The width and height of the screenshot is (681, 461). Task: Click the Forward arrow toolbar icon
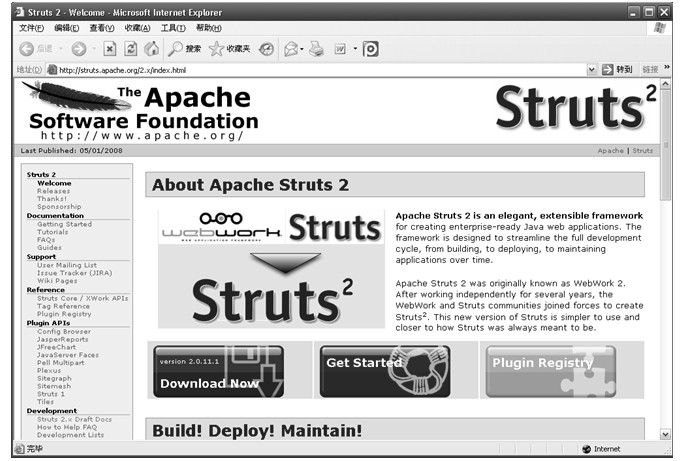79,49
